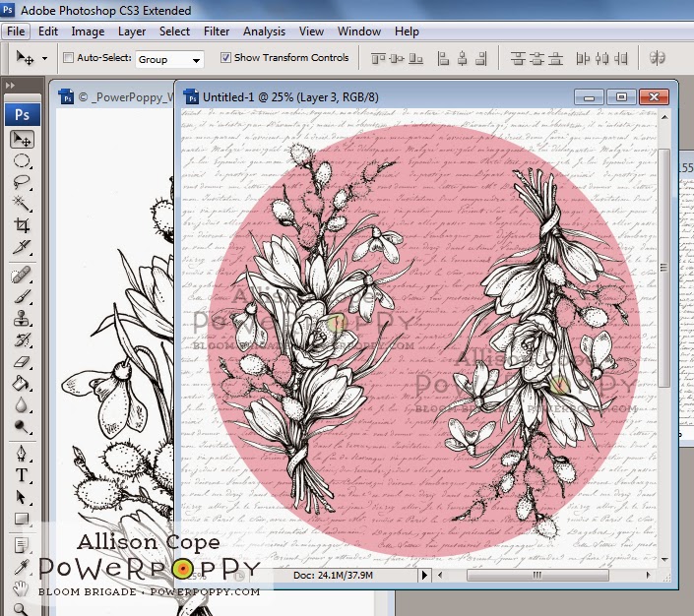Open the Analysis menu
Viewport: 694px width, 616px height.
264,31
